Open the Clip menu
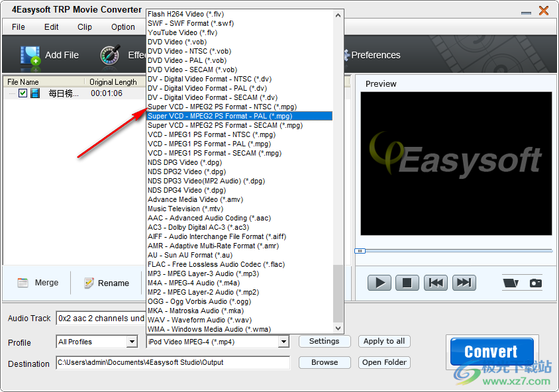The height and width of the screenshot is (392, 559). pos(85,27)
